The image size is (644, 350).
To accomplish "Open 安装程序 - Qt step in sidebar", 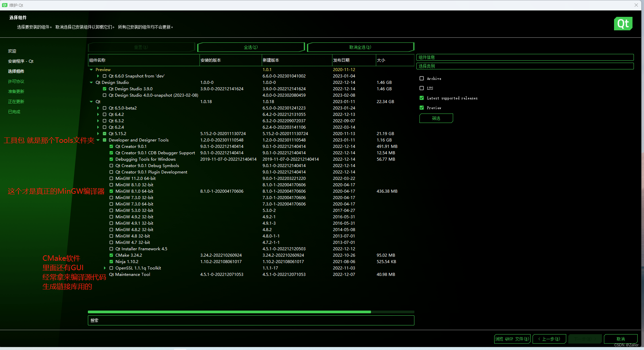I will 21,61.
